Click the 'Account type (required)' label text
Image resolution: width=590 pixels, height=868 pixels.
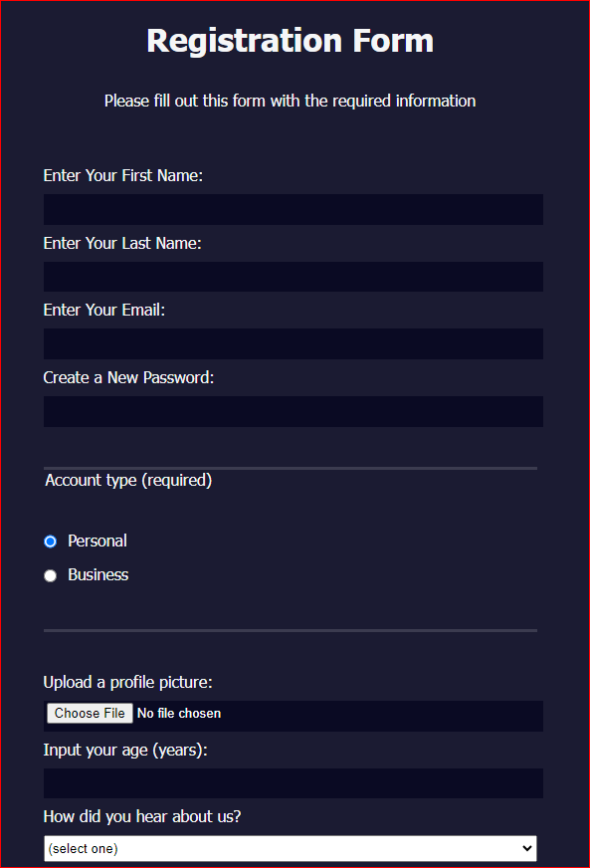pyautogui.click(x=128, y=480)
